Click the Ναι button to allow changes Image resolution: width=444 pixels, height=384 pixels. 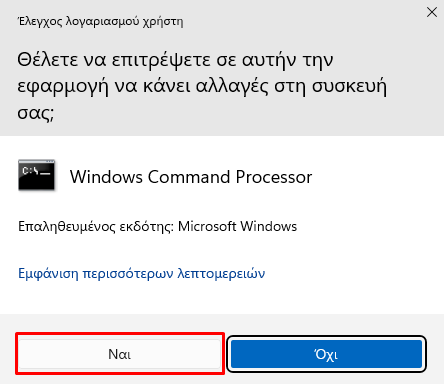pyautogui.click(x=120, y=354)
